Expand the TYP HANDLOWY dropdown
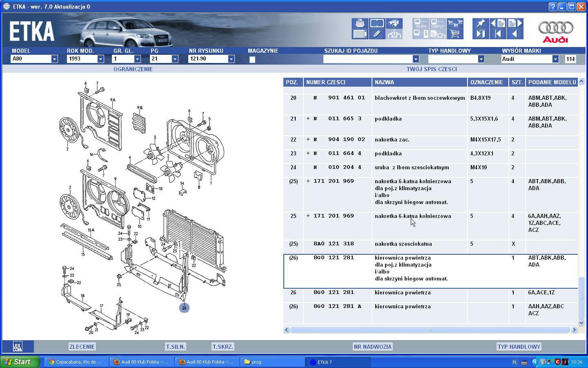The height and width of the screenshot is (368, 588). (x=481, y=59)
